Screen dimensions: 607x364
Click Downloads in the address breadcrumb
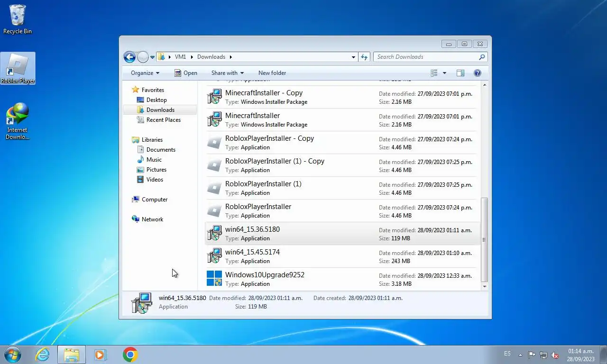click(x=211, y=57)
